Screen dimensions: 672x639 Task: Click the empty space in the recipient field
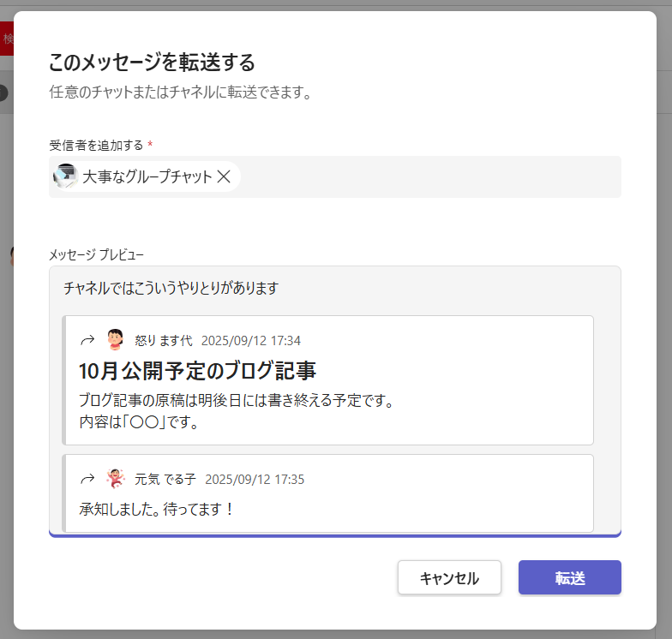tap(429, 176)
